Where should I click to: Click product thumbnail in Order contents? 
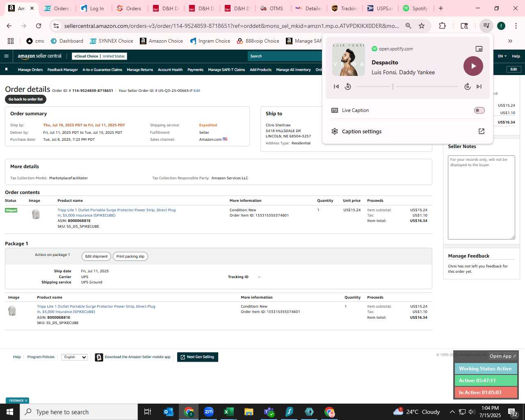point(36,214)
